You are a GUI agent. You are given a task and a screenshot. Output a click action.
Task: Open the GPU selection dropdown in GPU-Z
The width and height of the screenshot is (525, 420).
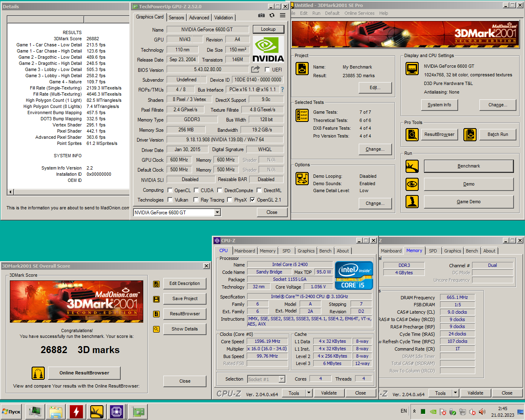click(218, 212)
